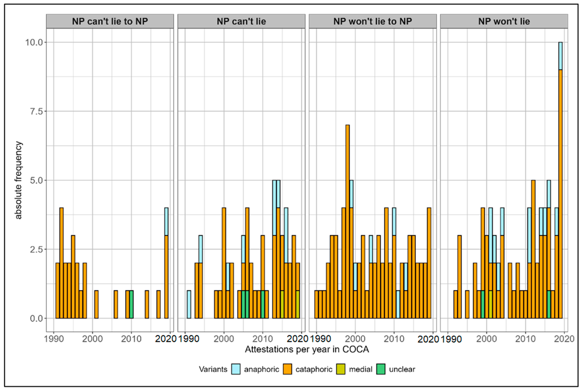Image resolution: width=582 pixels, height=392 pixels.
Task: Click the 7.5 y-axis tick label
Action: [36, 111]
